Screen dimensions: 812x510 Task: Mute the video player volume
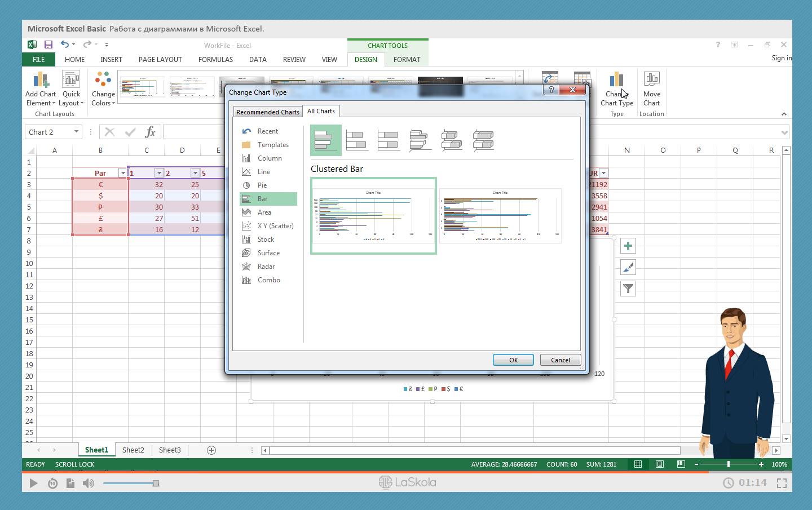pyautogui.click(x=89, y=483)
